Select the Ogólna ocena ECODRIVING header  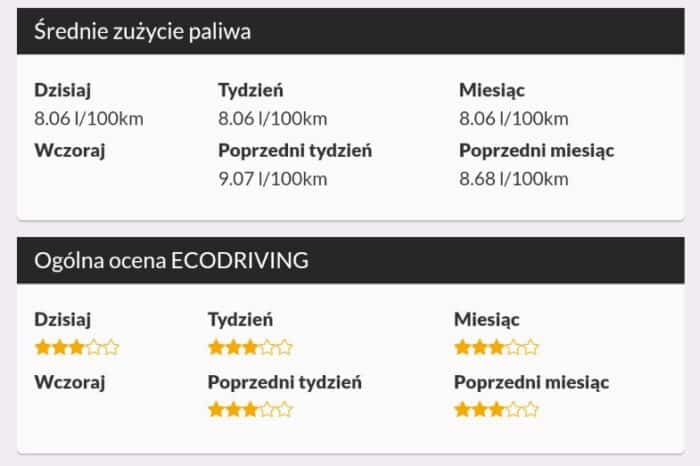coord(171,261)
